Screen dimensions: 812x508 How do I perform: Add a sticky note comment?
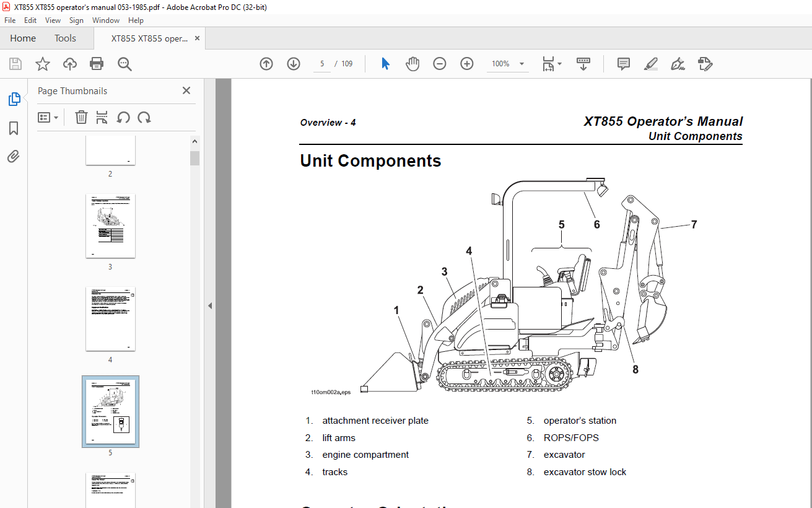[623, 64]
